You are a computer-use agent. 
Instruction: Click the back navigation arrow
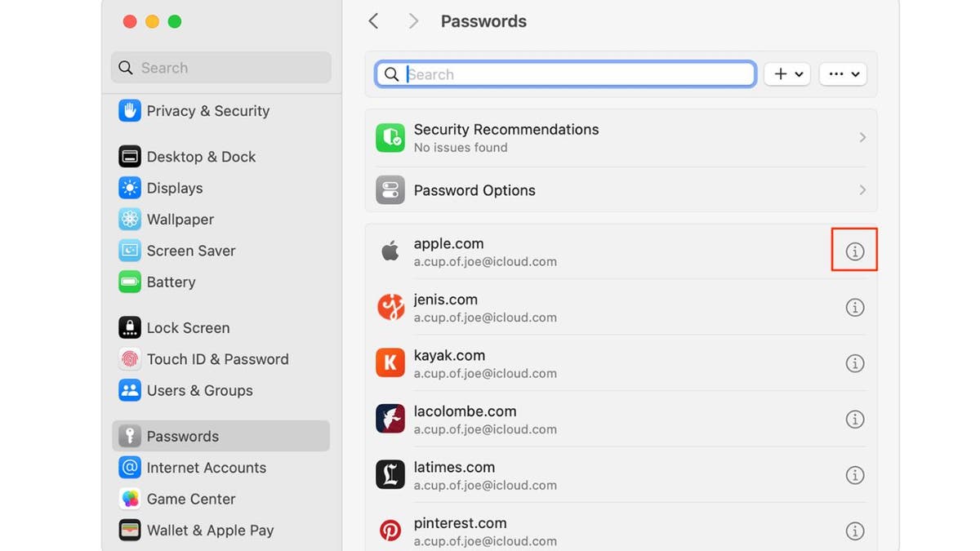[x=374, y=21]
